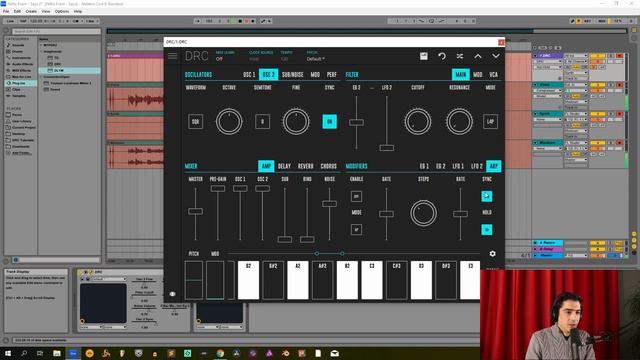This screenshot has height=360, width=640.
Task: Open modifiers LFO 1 tab
Action: point(458,166)
